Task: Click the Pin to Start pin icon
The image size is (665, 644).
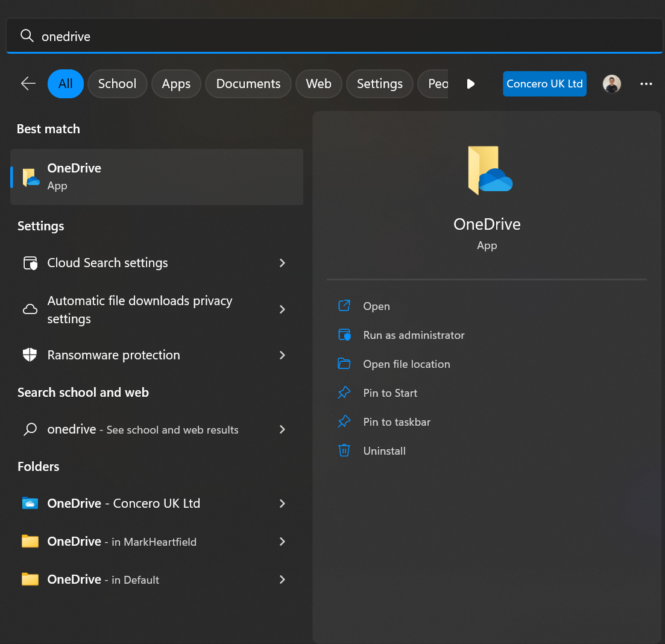Action: (344, 393)
